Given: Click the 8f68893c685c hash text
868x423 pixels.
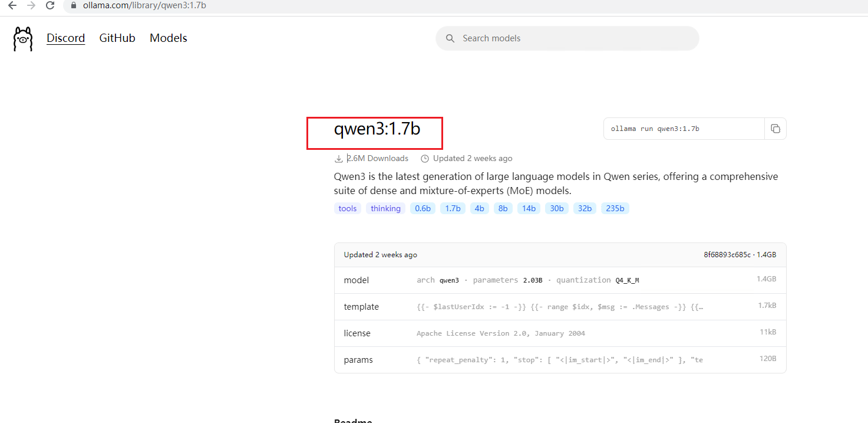Looking at the screenshot, I should tap(727, 255).
